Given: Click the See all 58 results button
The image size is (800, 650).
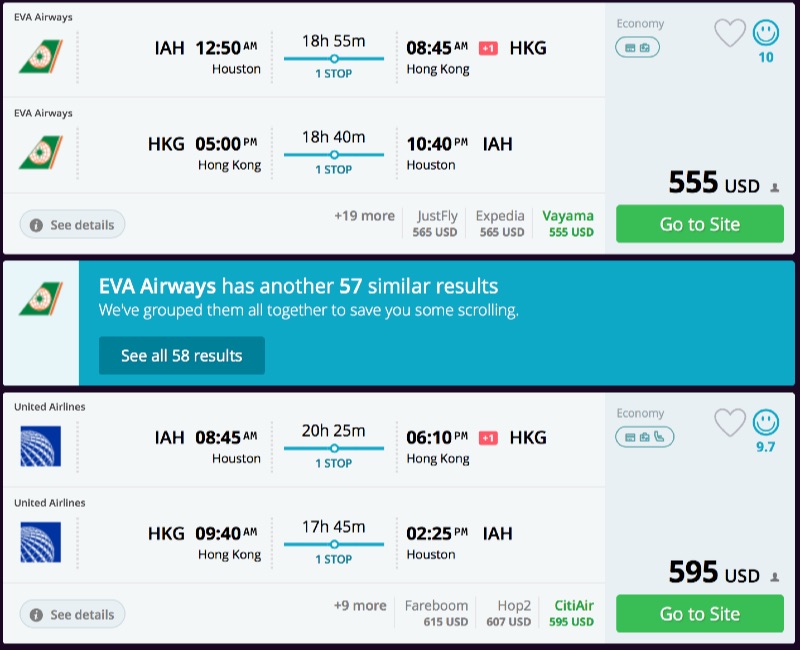Looking at the screenshot, I should pos(181,356).
